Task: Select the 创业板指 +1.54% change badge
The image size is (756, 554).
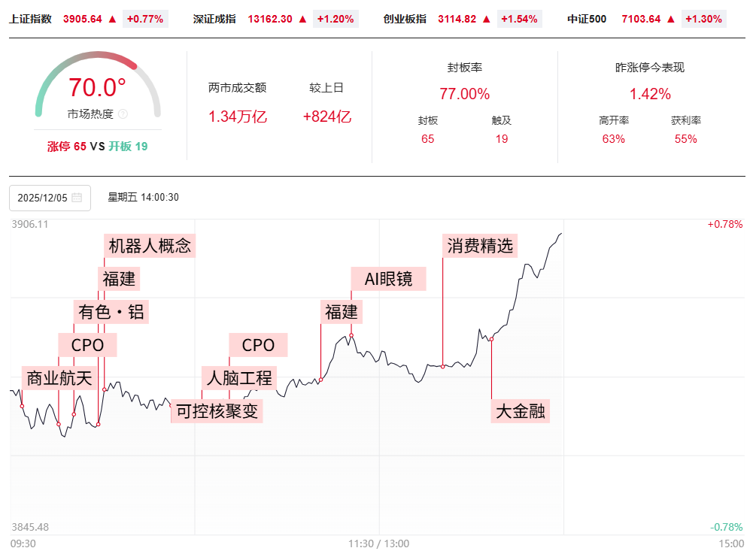Action: [x=519, y=19]
